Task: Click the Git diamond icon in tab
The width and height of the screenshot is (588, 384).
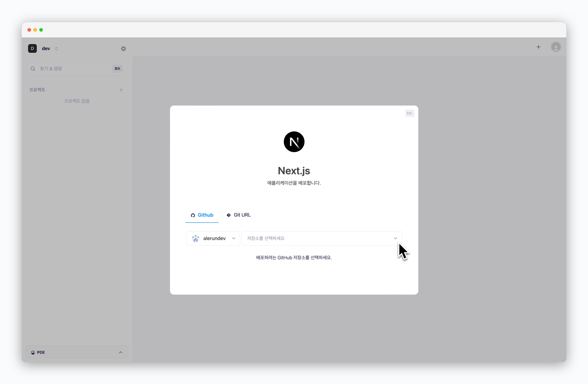Action: (228, 215)
